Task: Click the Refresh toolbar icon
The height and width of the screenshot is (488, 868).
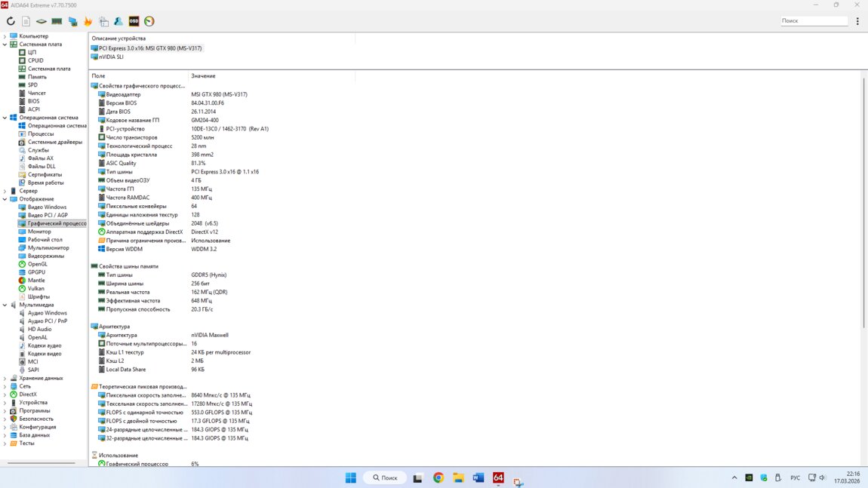Action: [11, 21]
